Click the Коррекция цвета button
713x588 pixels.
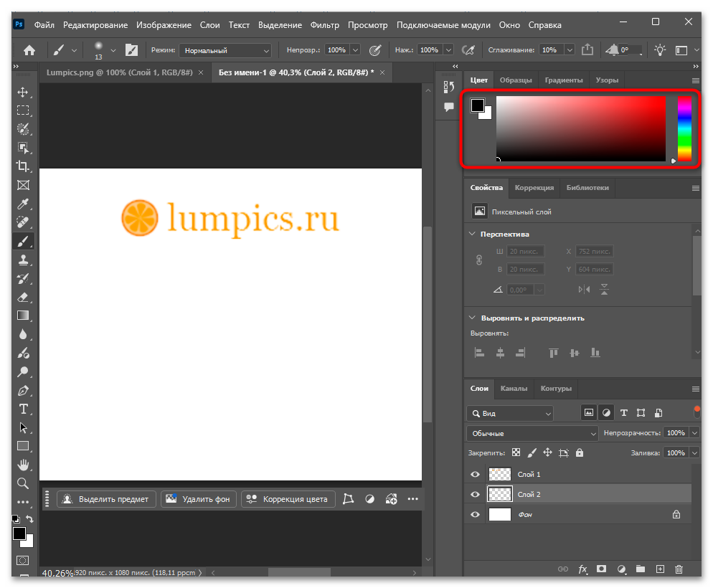288,499
